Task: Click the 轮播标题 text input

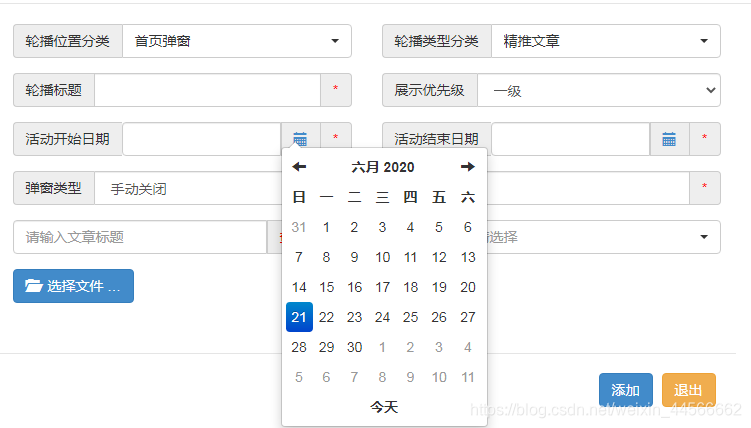Action: (x=207, y=90)
